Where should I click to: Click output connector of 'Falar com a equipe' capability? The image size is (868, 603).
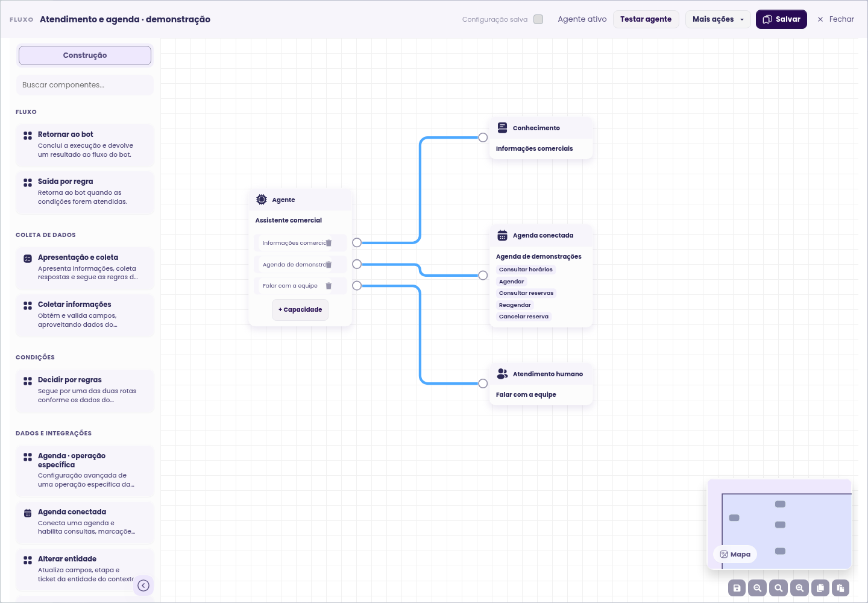pyautogui.click(x=357, y=286)
